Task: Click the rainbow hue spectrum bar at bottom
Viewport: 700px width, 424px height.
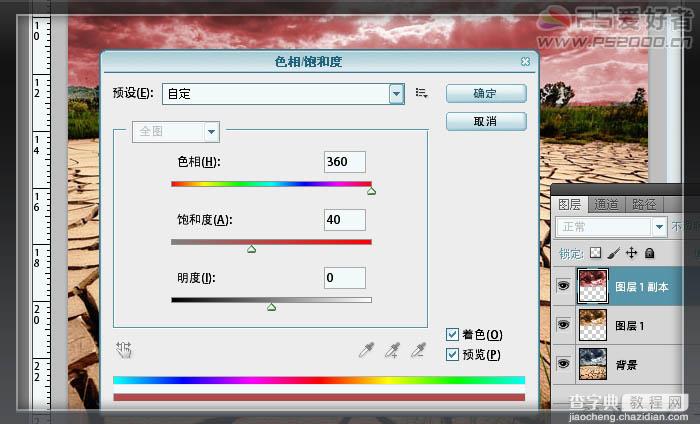Action: pyautogui.click(x=319, y=380)
